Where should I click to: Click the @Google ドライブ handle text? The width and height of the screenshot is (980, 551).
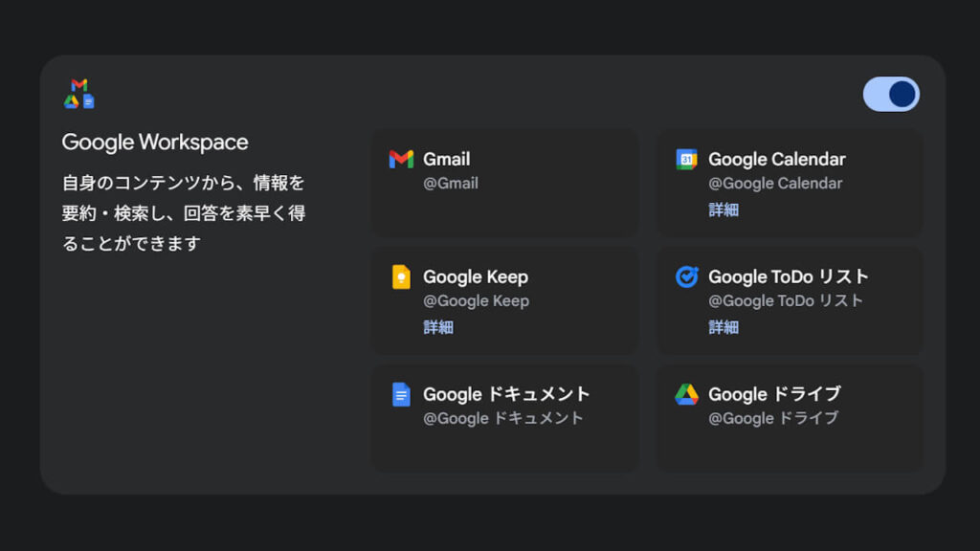point(773,419)
